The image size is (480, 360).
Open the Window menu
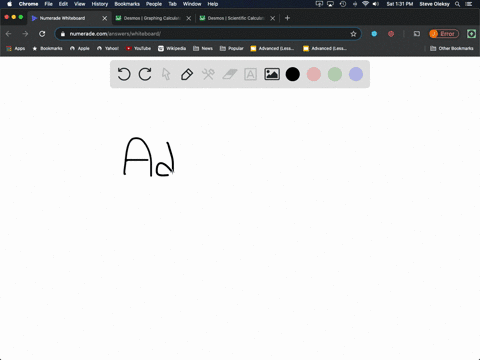click(192, 4)
